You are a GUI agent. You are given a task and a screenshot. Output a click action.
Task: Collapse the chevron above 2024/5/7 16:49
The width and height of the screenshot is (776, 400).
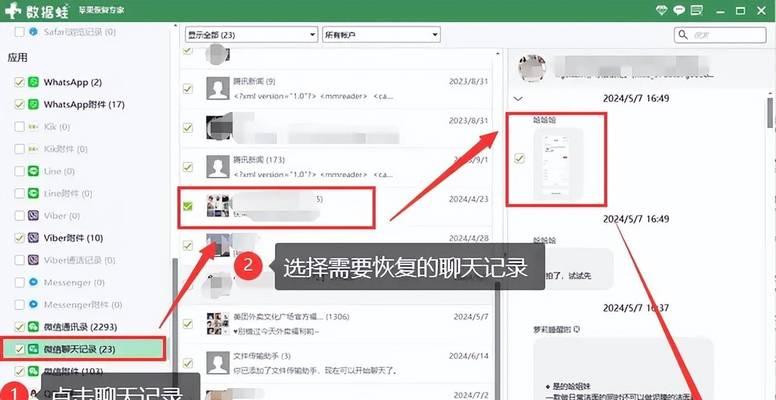click(518, 99)
